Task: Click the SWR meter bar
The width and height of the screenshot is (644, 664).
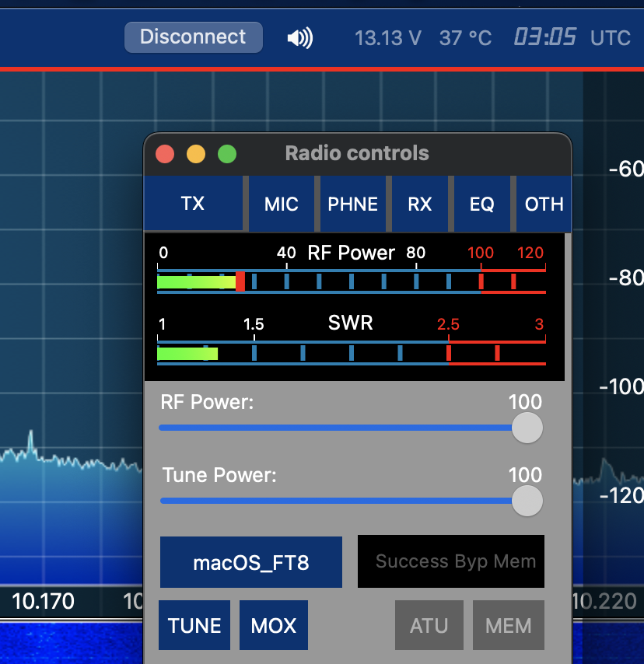Action: [352, 353]
